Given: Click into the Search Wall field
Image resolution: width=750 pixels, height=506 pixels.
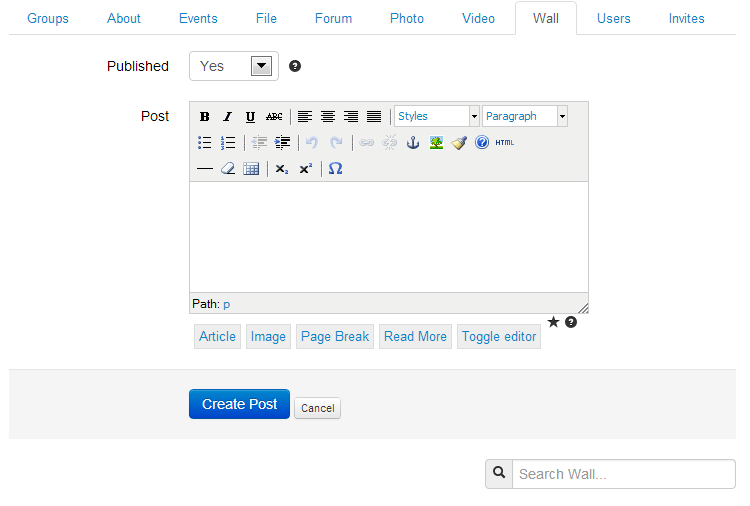Looking at the screenshot, I should [624, 473].
